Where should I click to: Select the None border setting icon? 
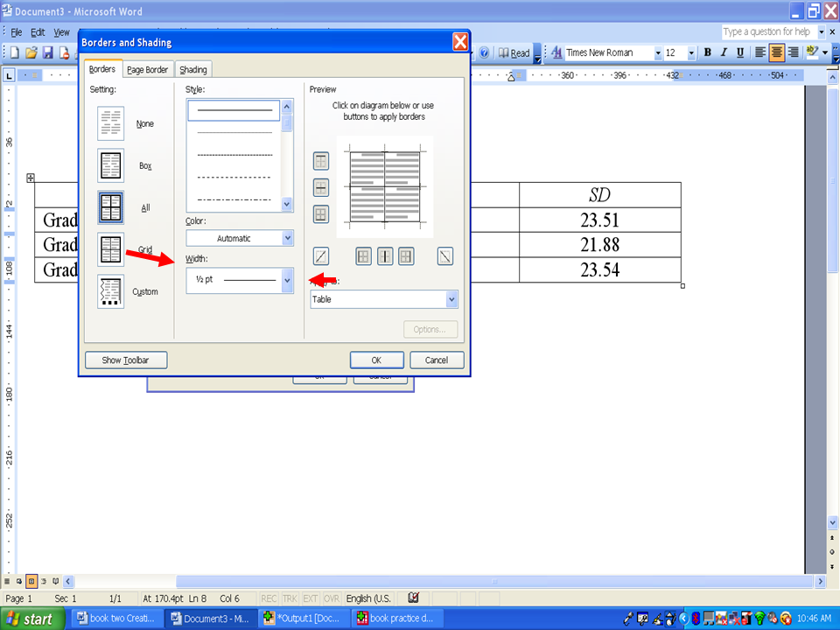111,123
